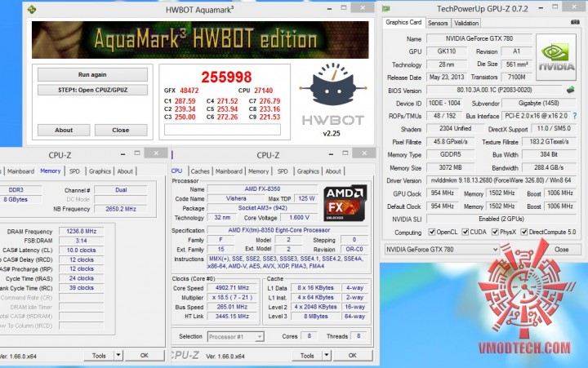This screenshot has width=588, height=368.
Task: Click the CAS# Latency value 10.0 clocks
Action: (x=82, y=250)
